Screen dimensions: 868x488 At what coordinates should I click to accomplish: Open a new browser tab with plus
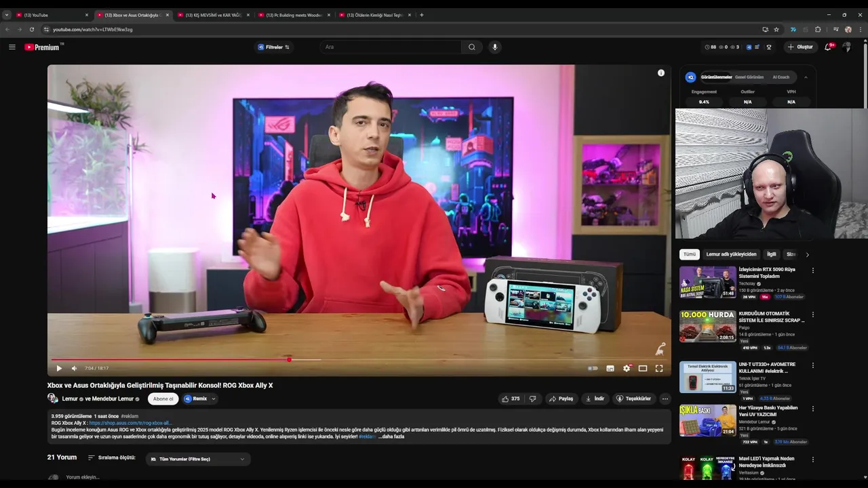(x=422, y=15)
